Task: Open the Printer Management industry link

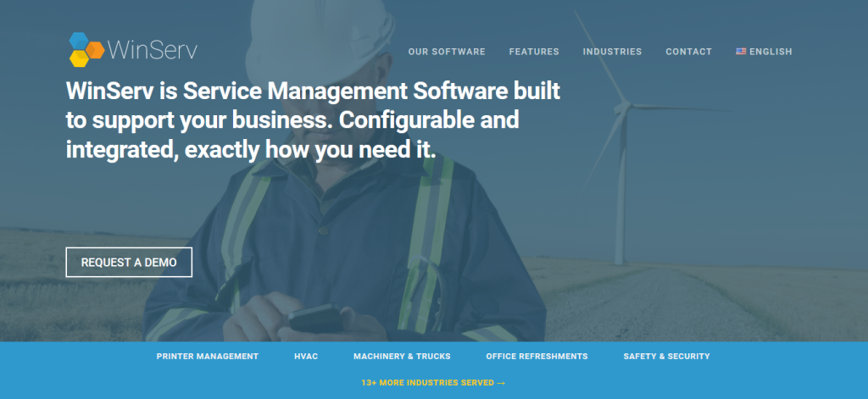Action: click(x=208, y=357)
